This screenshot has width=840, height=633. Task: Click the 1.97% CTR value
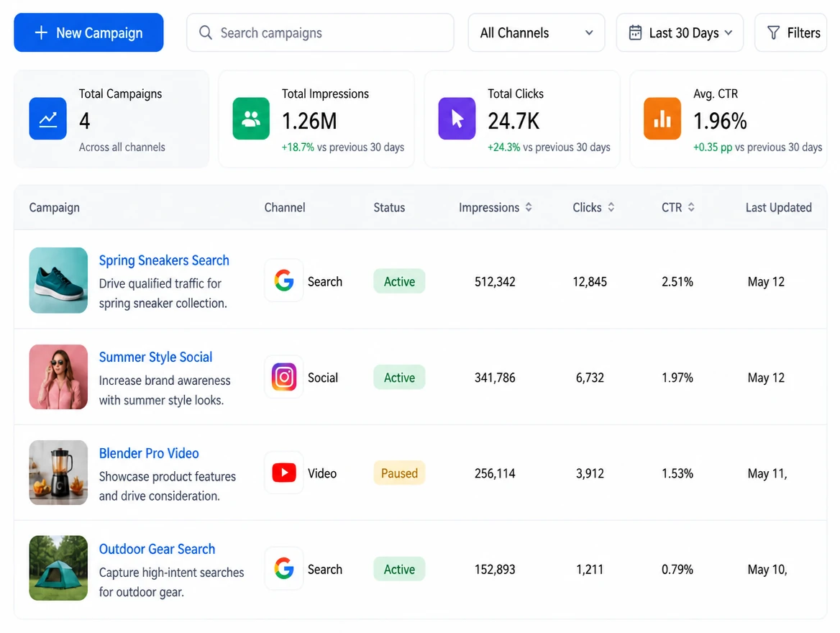tap(677, 378)
